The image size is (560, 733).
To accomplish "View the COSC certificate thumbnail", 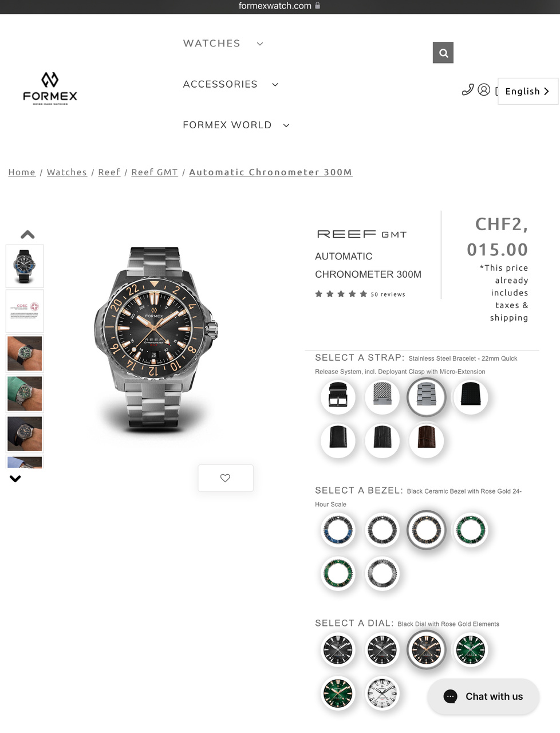I will tap(25, 311).
